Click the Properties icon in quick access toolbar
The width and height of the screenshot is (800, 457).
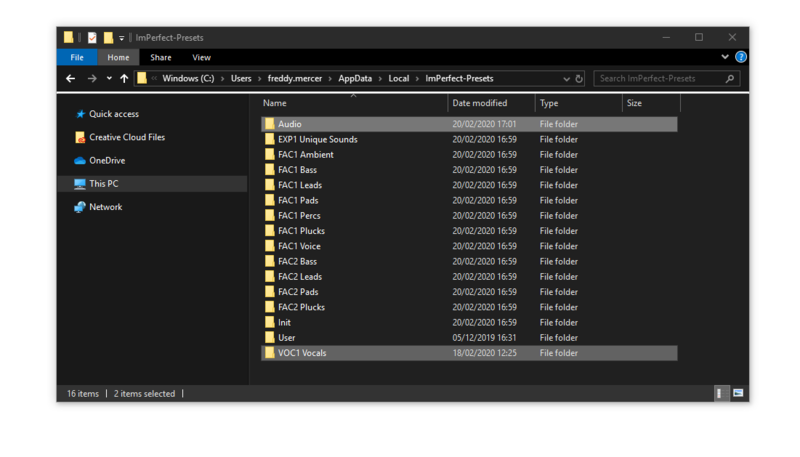92,38
